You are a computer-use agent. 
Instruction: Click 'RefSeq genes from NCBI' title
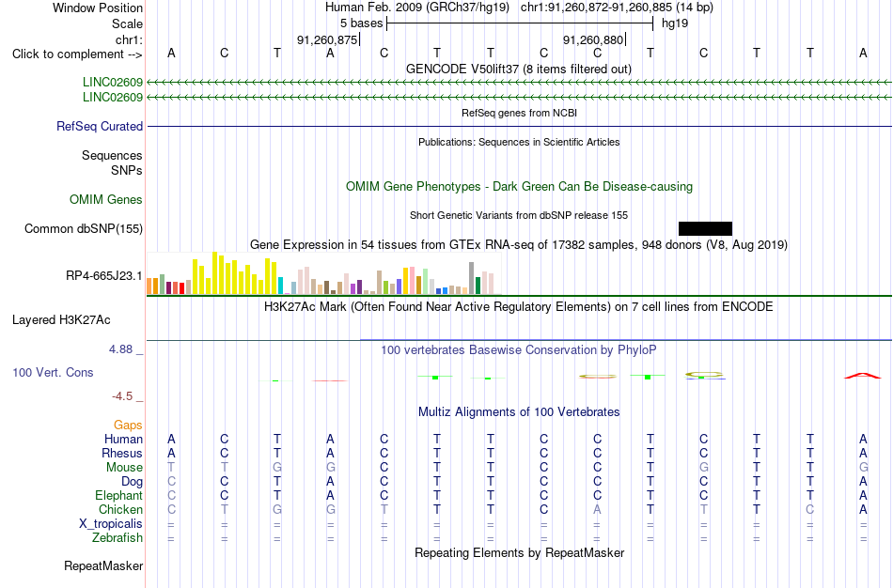[x=520, y=113]
